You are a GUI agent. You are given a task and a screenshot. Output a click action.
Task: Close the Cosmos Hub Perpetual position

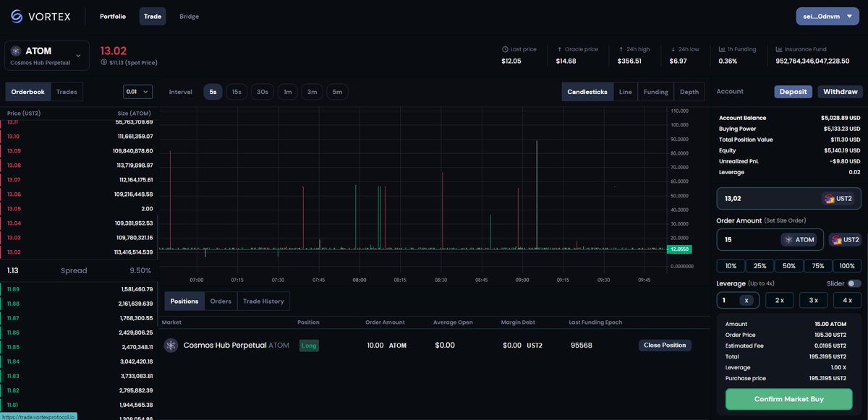point(665,345)
